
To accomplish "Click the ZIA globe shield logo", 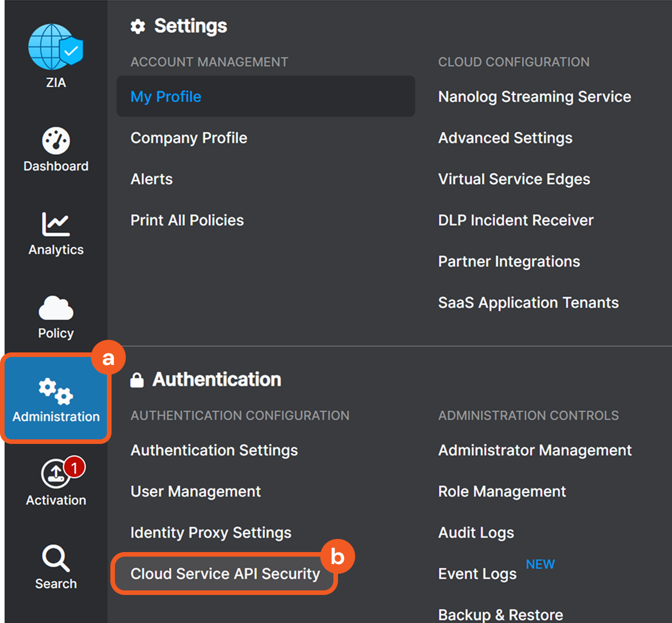I will pos(55,47).
